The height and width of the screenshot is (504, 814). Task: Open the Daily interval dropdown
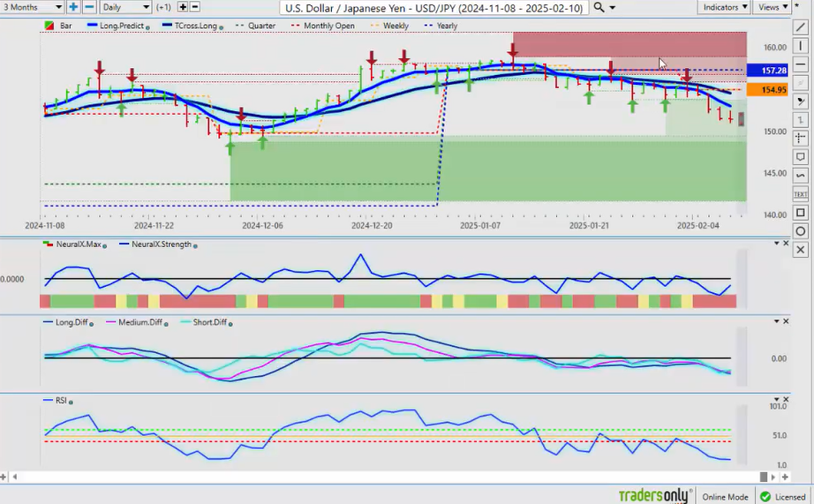tap(124, 7)
